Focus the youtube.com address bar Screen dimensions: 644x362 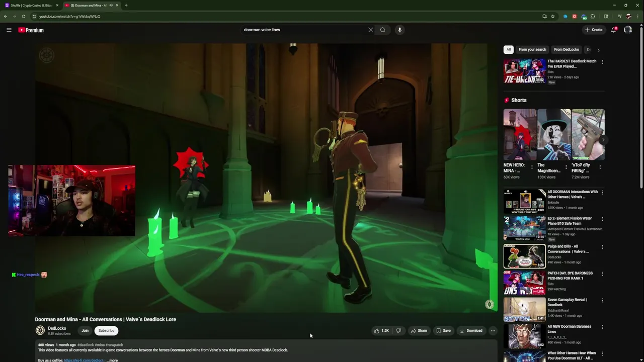coord(287,16)
